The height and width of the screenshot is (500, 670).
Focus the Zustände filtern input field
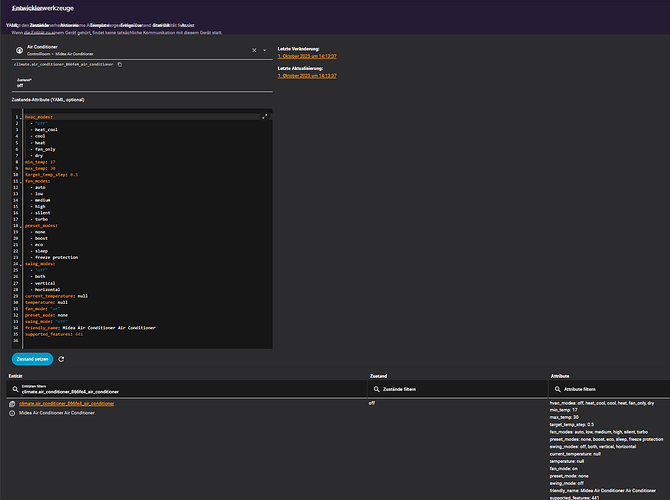tap(458, 389)
